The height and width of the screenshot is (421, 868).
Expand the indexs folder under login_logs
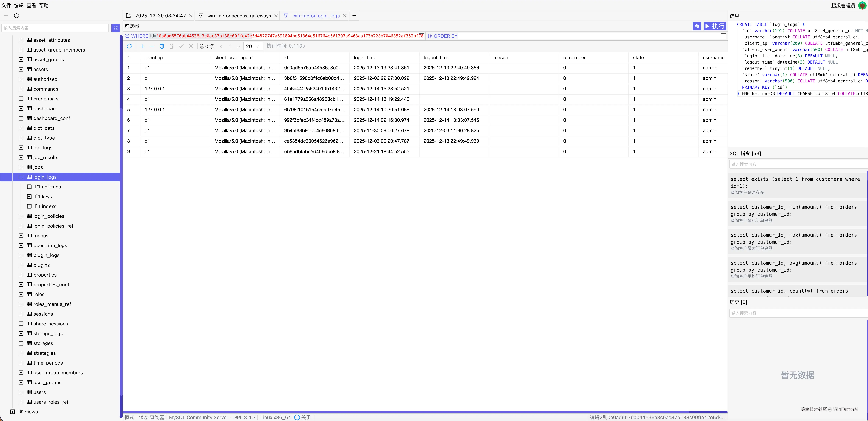click(x=29, y=206)
